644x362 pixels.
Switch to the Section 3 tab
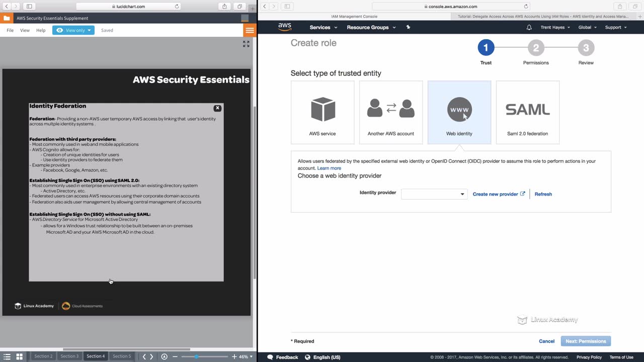click(69, 356)
